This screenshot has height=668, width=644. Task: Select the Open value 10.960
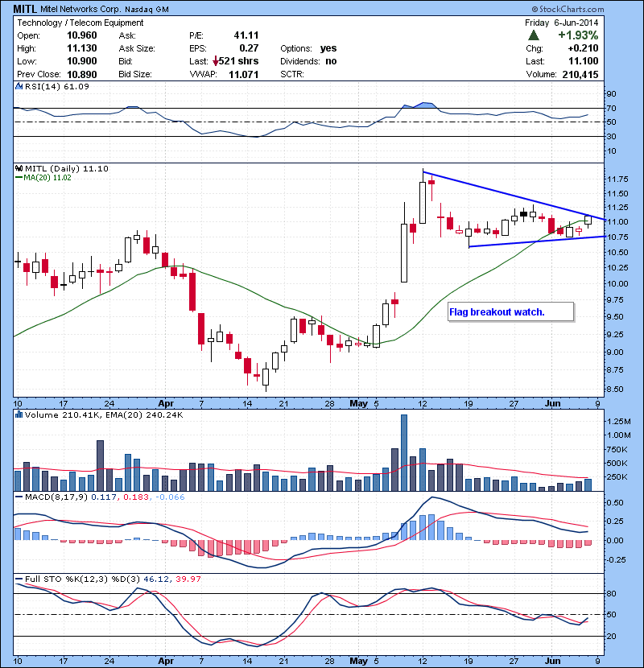[x=82, y=35]
